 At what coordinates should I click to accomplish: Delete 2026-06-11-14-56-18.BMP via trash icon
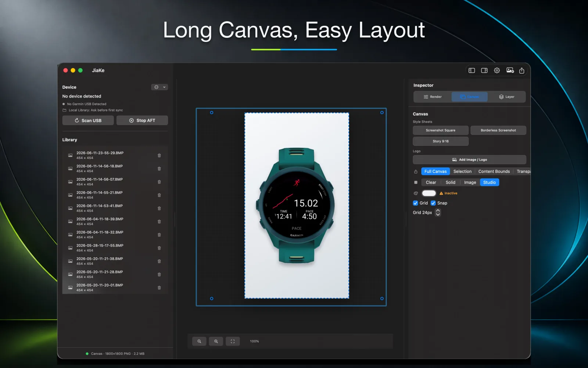click(159, 169)
